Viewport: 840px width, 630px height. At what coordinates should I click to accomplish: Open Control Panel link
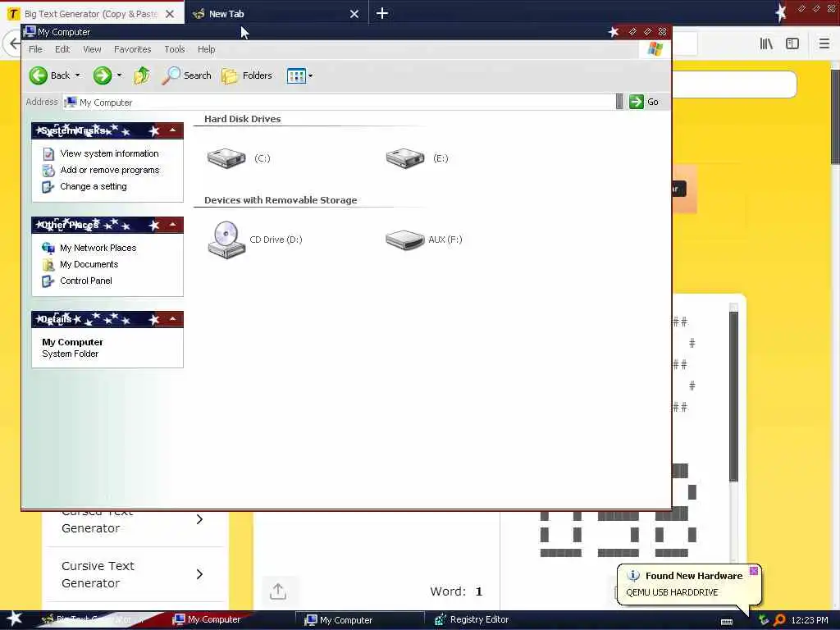[x=85, y=281]
